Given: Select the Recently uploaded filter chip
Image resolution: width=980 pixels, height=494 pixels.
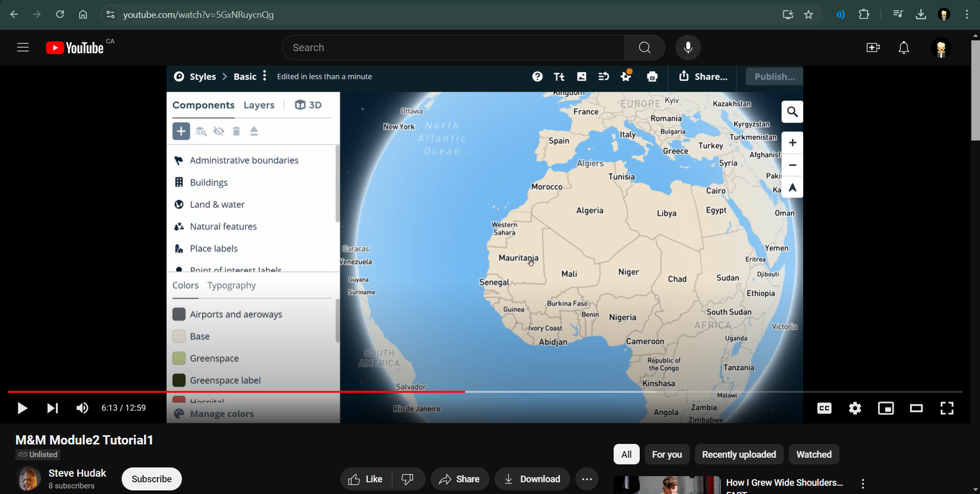Looking at the screenshot, I should [738, 454].
